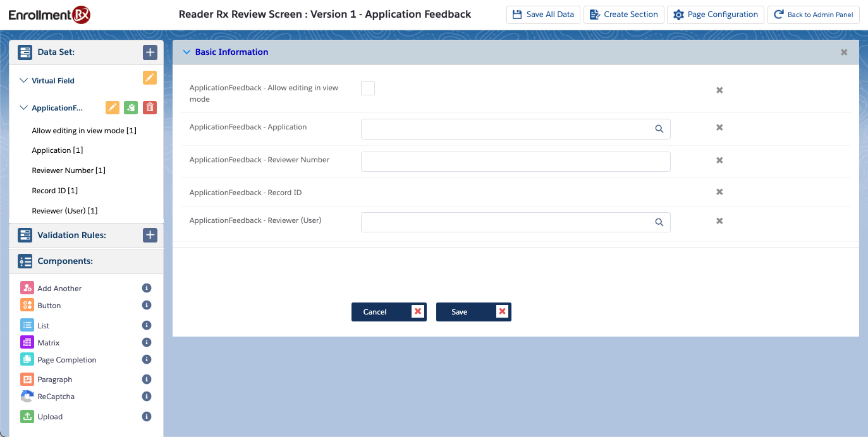Click the Save All Data button

pos(543,15)
